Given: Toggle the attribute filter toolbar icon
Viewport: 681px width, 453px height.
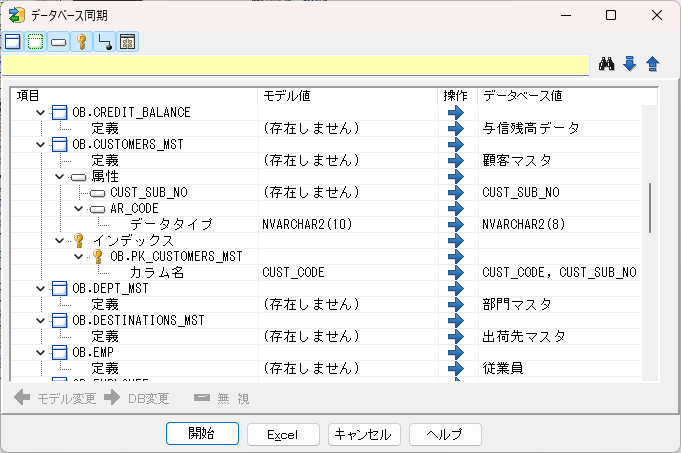Looking at the screenshot, I should pyautogui.click(x=59, y=42).
